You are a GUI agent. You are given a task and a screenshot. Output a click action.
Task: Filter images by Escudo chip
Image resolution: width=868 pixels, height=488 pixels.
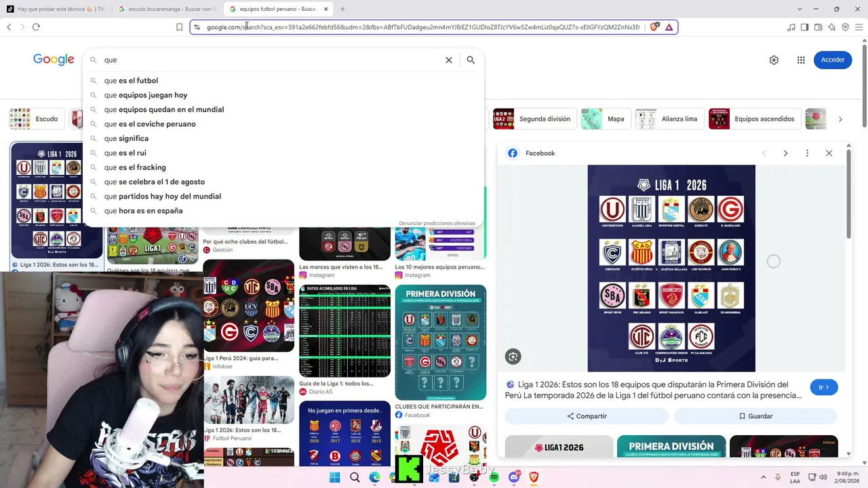[x=37, y=119]
